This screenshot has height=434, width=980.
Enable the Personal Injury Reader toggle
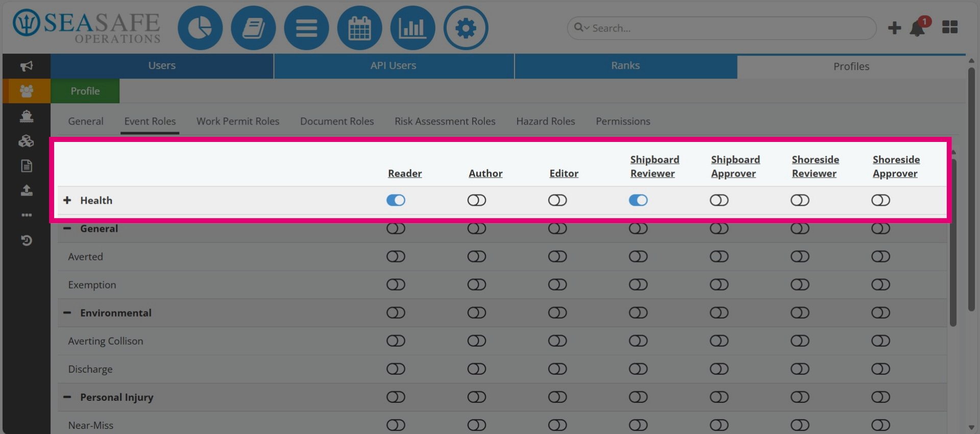point(396,397)
